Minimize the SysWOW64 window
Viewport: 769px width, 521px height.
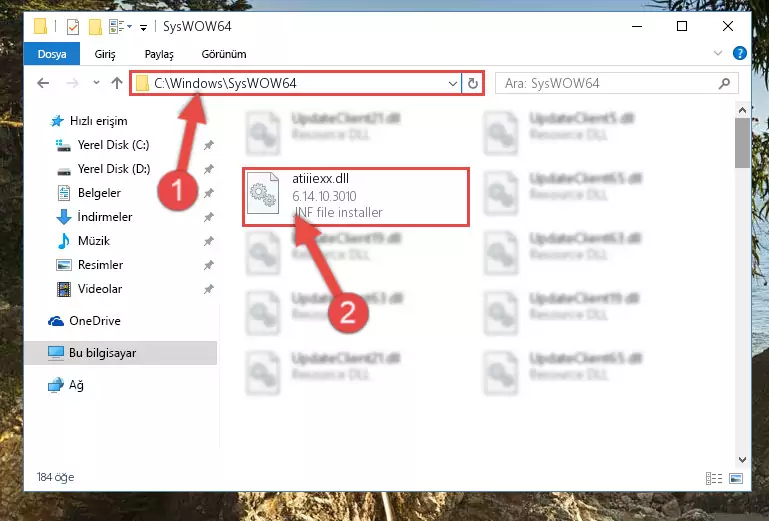coord(637,26)
